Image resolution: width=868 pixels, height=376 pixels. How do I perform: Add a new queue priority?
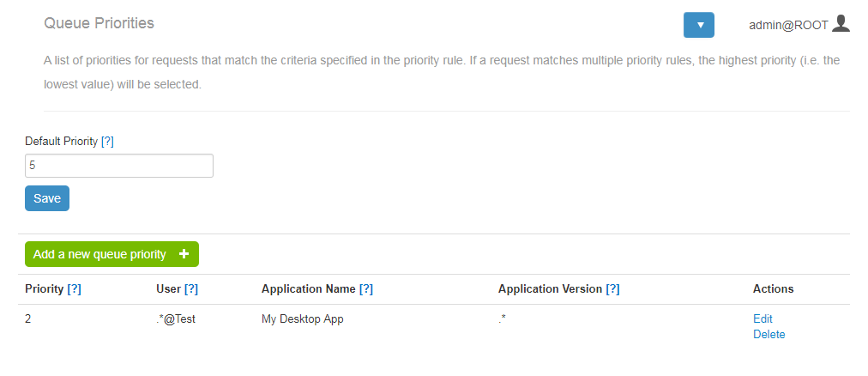112,254
